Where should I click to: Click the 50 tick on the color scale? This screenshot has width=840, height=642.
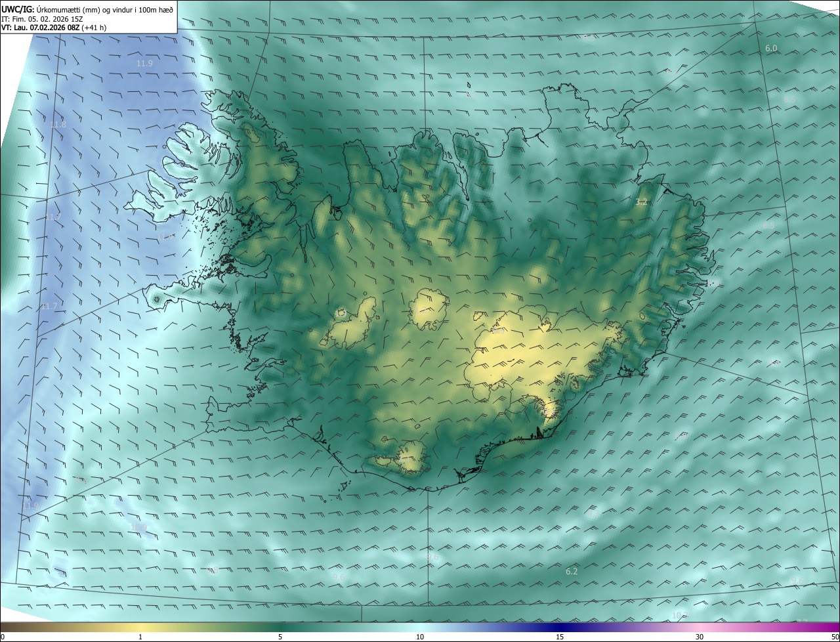pos(835,637)
